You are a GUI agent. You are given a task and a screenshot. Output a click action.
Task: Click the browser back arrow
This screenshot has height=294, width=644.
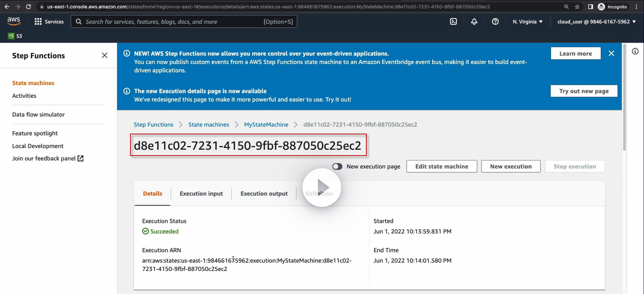pos(7,7)
